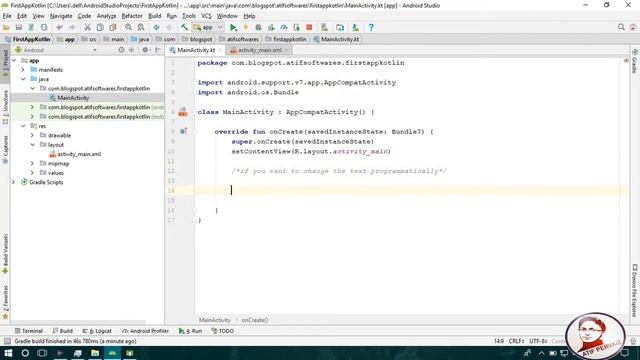Navigate Back using the toolbar arrow
Viewport: 640px width, 360px height.
click(x=156, y=27)
